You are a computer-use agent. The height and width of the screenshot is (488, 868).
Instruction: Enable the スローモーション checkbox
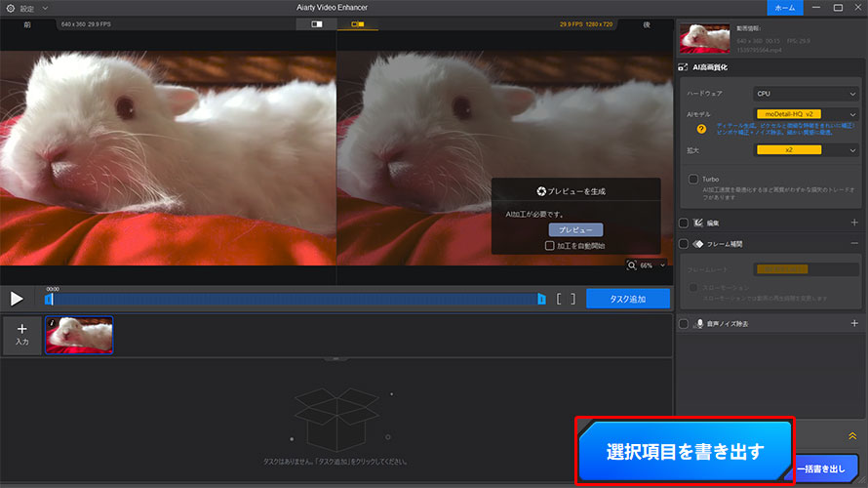(693, 288)
